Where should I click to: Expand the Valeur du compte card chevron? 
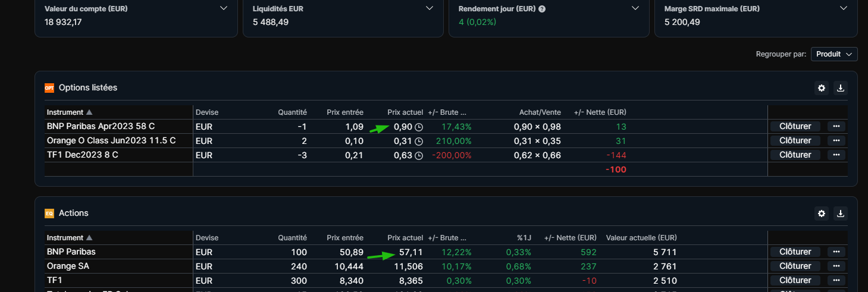click(x=224, y=8)
